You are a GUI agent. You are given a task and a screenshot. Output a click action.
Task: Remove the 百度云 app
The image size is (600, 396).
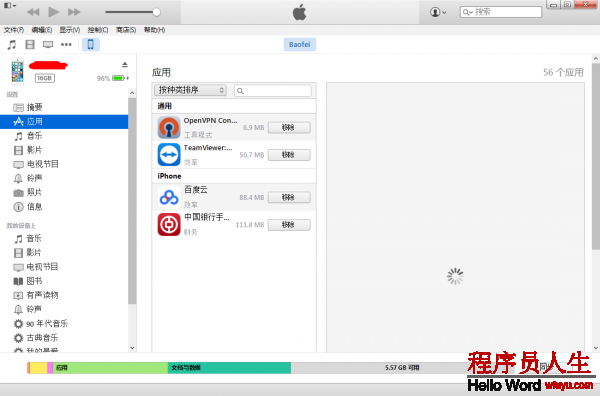point(289,197)
